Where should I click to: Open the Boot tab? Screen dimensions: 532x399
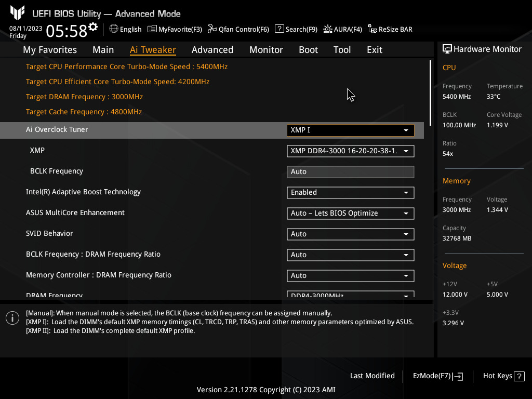[x=308, y=50]
